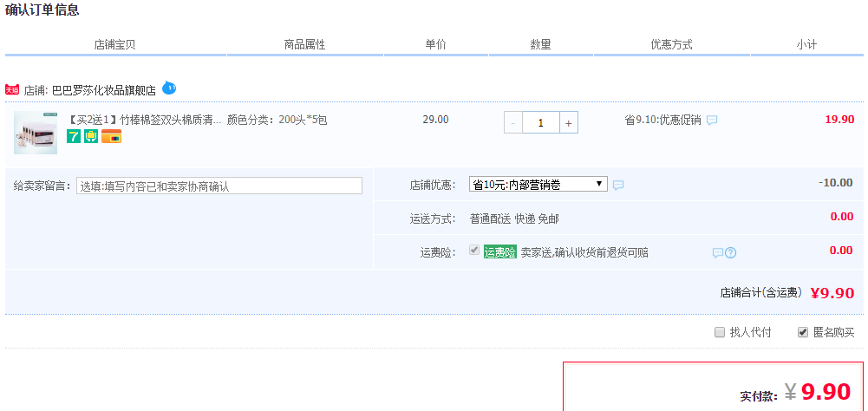Click the 商品属性 column header
Viewport: 868px width, 411px height.
coord(305,45)
